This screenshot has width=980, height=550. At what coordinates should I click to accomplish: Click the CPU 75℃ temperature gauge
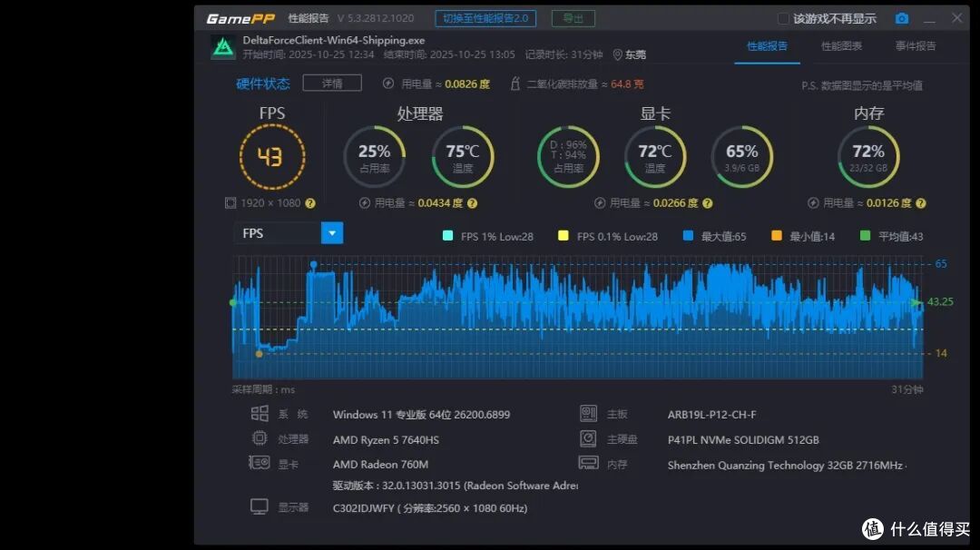tap(463, 157)
